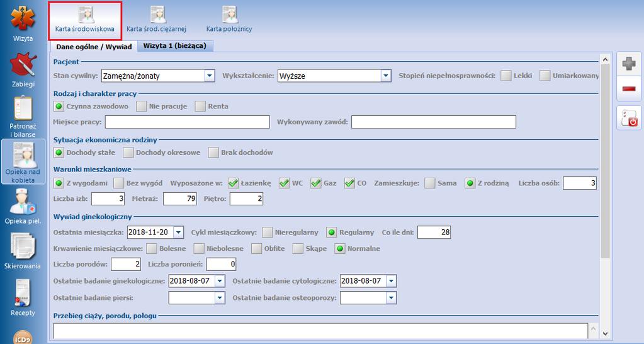
Task: Click the Liczba osób field
Action: [x=580, y=183]
